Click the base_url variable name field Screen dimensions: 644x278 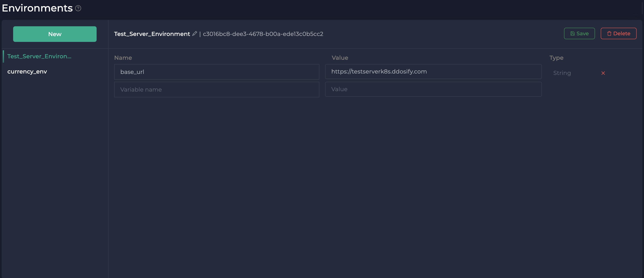pos(217,72)
